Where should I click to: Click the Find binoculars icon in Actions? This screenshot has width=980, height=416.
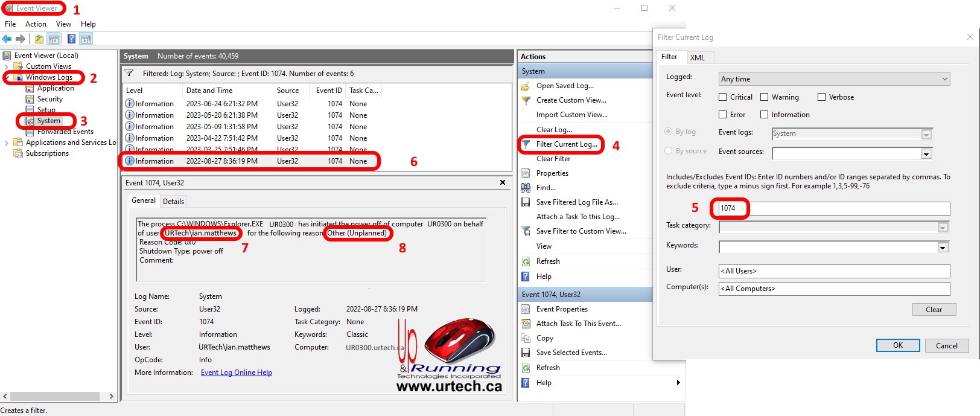point(526,188)
